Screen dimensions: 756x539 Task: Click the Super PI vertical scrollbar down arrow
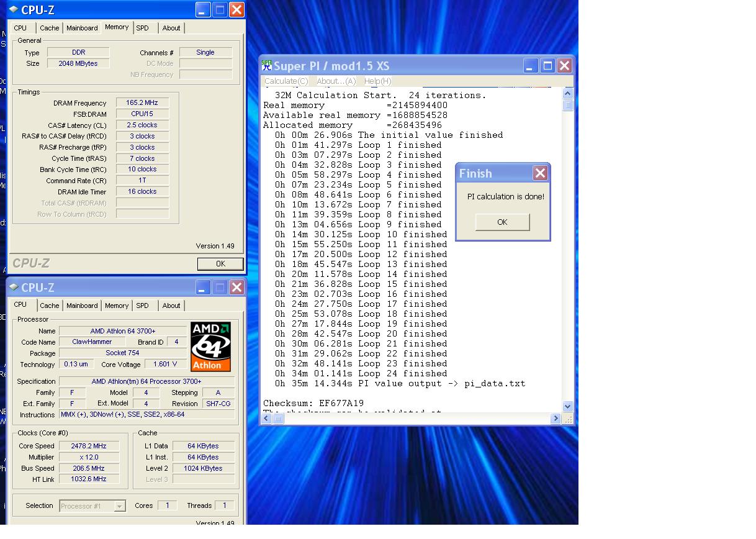[x=568, y=406]
